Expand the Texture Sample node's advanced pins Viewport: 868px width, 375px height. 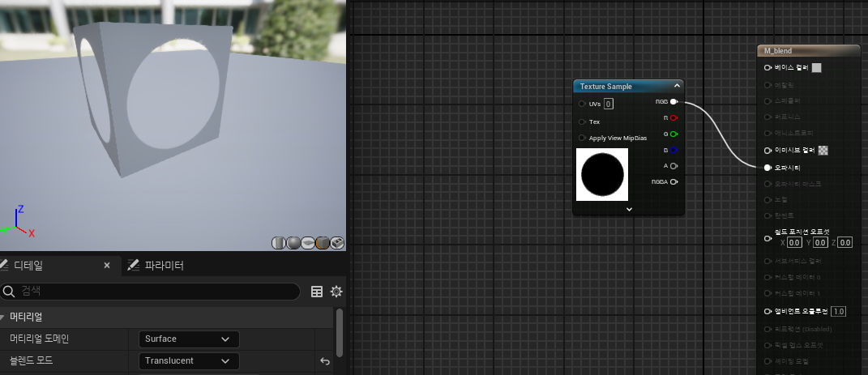pyautogui.click(x=629, y=209)
